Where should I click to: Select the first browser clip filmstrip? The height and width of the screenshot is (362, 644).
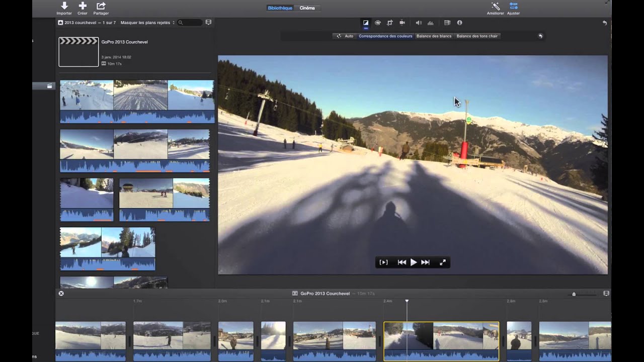tap(137, 101)
